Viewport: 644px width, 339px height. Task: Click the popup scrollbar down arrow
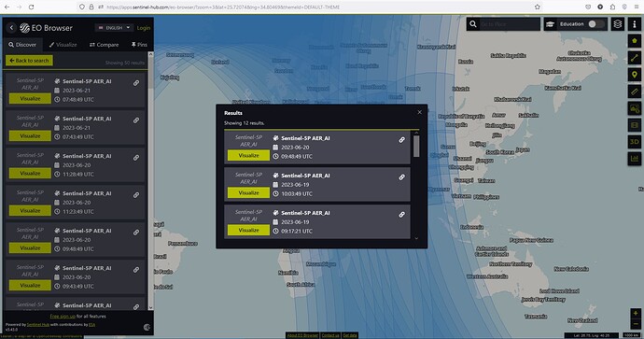(x=416, y=238)
